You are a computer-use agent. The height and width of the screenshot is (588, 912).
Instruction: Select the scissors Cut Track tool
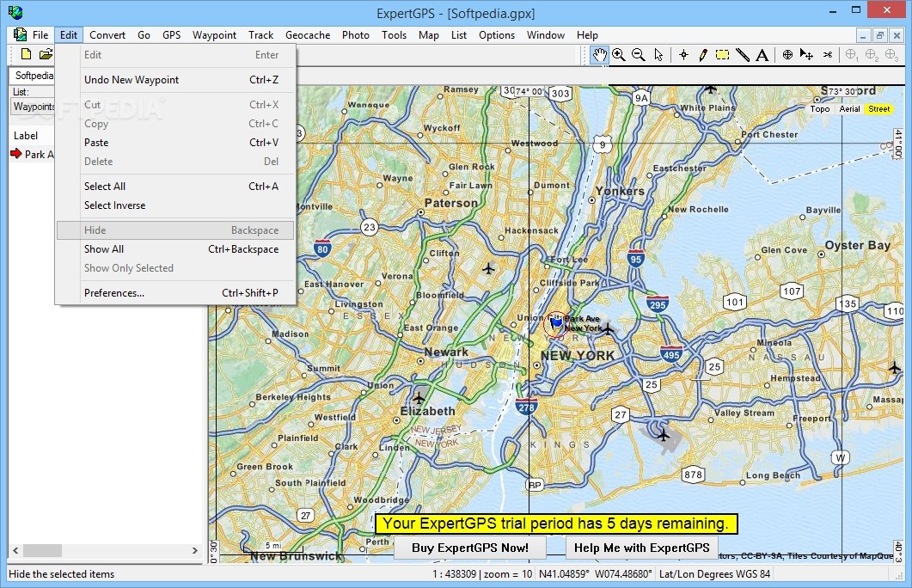click(x=828, y=55)
